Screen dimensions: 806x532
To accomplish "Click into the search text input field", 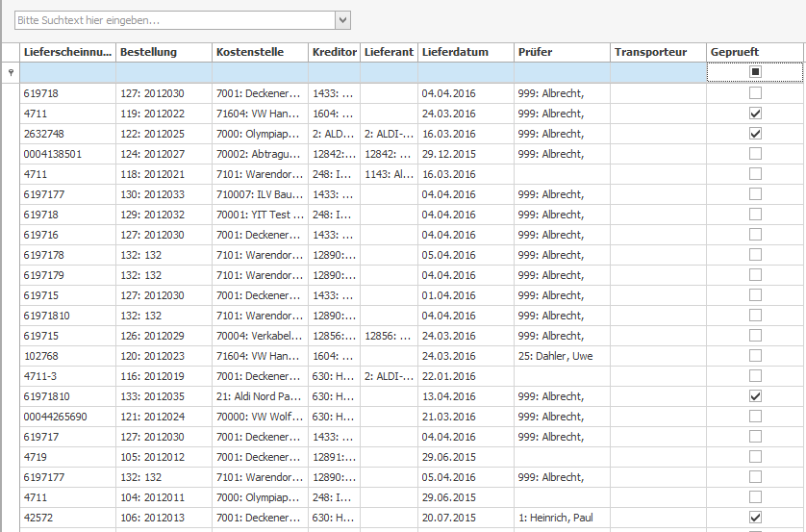I will pos(173,20).
